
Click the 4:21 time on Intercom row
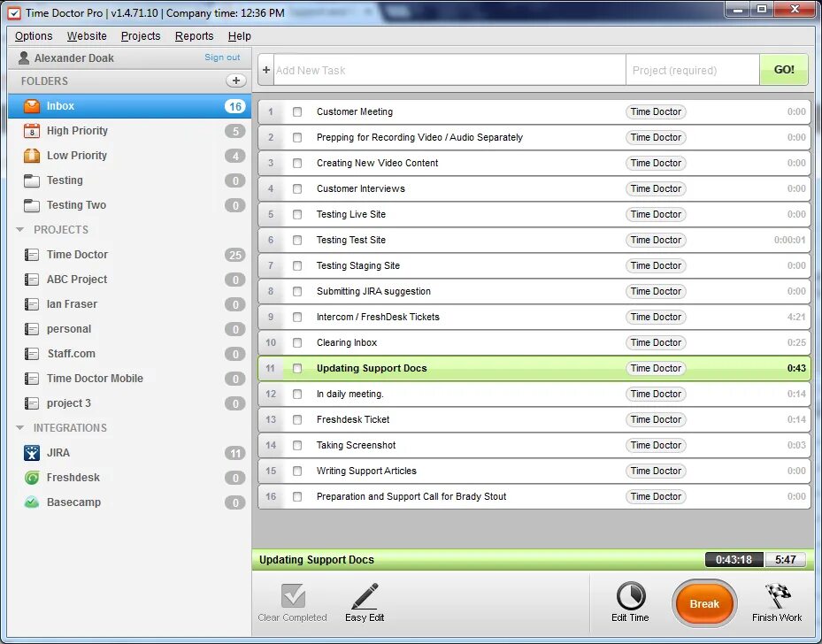click(796, 317)
